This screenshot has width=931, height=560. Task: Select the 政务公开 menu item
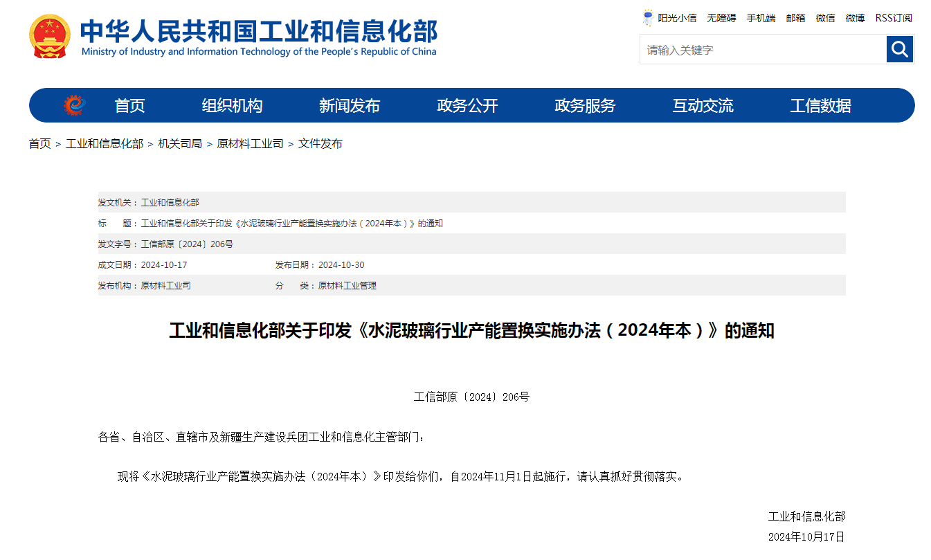point(467,106)
